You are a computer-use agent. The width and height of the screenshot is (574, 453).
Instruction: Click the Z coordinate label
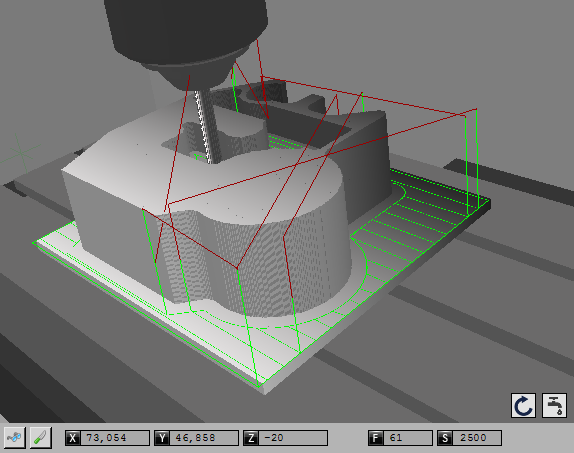[251, 438]
